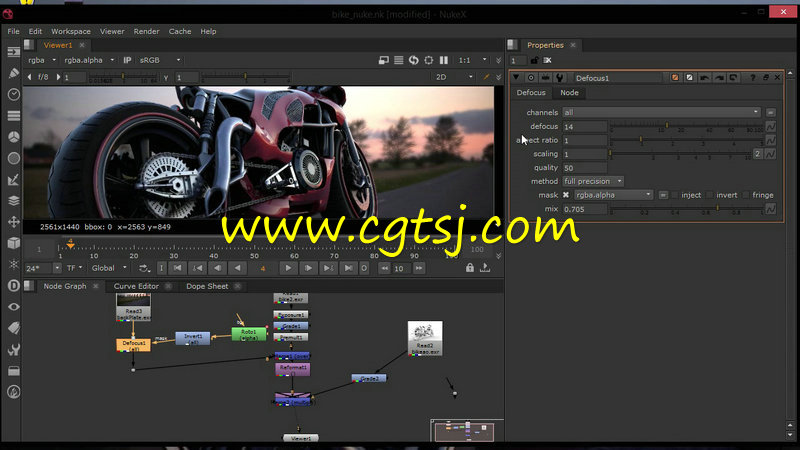Toggle the region of interest icon
The width and height of the screenshot is (800, 450).
coord(429,60)
